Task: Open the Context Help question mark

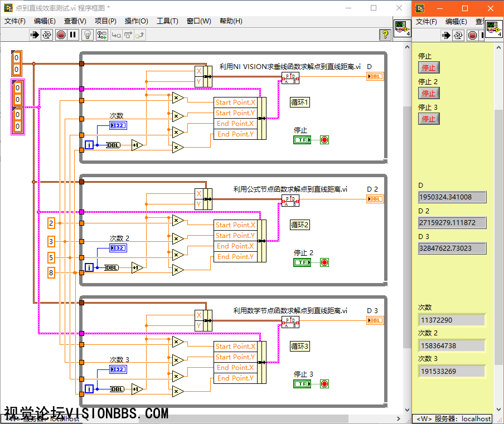Action: (385, 35)
